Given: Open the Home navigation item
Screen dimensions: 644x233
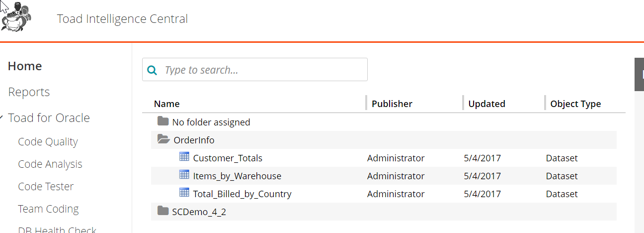Looking at the screenshot, I should (x=25, y=66).
